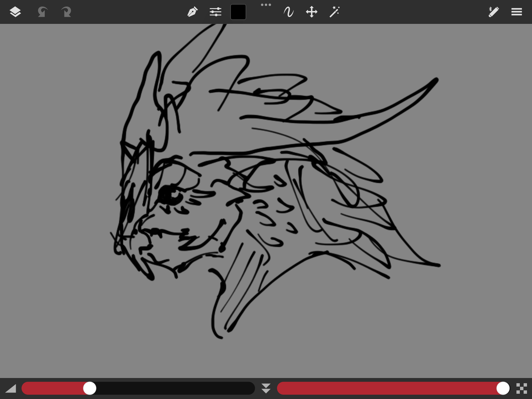Click the brush size slider handle
The height and width of the screenshot is (399, 532).
90,388
